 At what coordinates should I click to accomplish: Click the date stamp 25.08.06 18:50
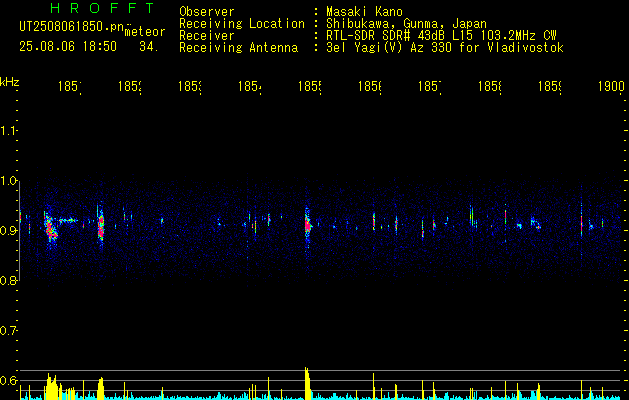tap(68, 47)
